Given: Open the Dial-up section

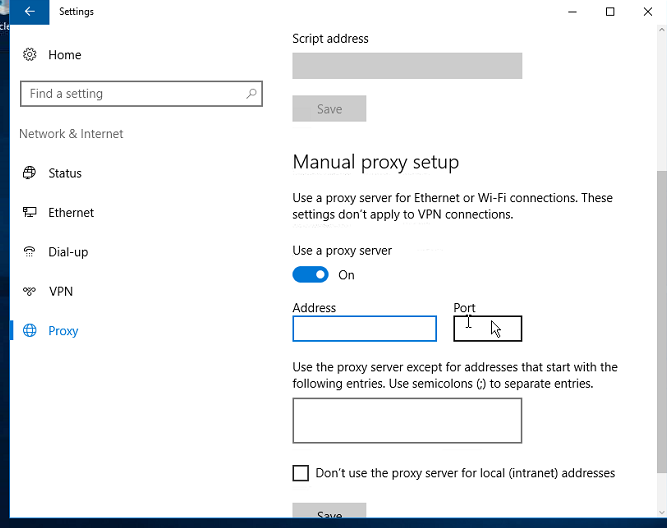Looking at the screenshot, I should pos(68,252).
